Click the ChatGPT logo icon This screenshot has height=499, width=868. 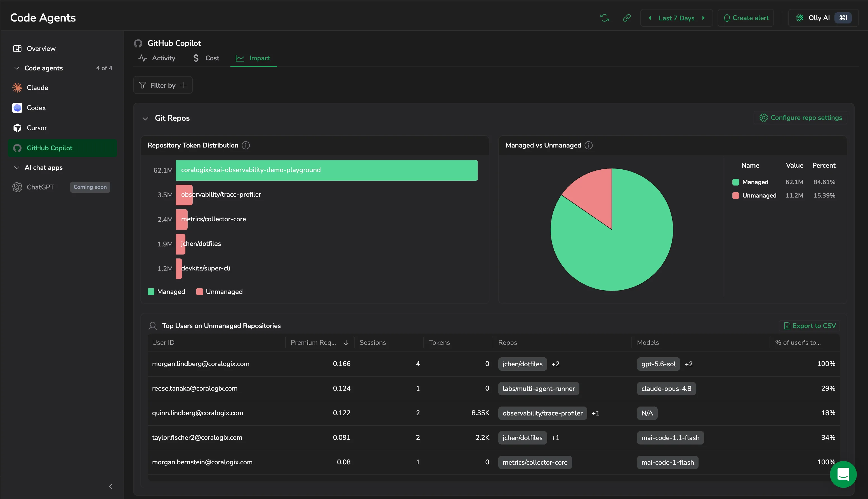(x=17, y=187)
